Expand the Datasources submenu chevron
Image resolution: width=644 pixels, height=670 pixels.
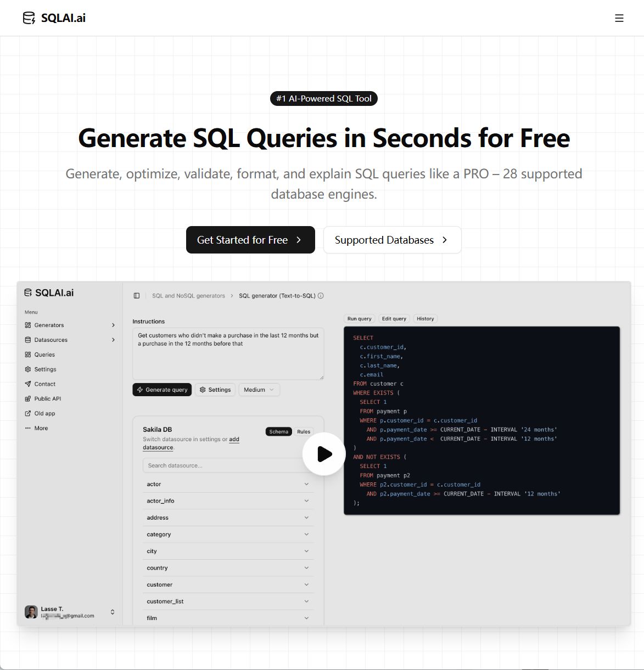pos(114,340)
